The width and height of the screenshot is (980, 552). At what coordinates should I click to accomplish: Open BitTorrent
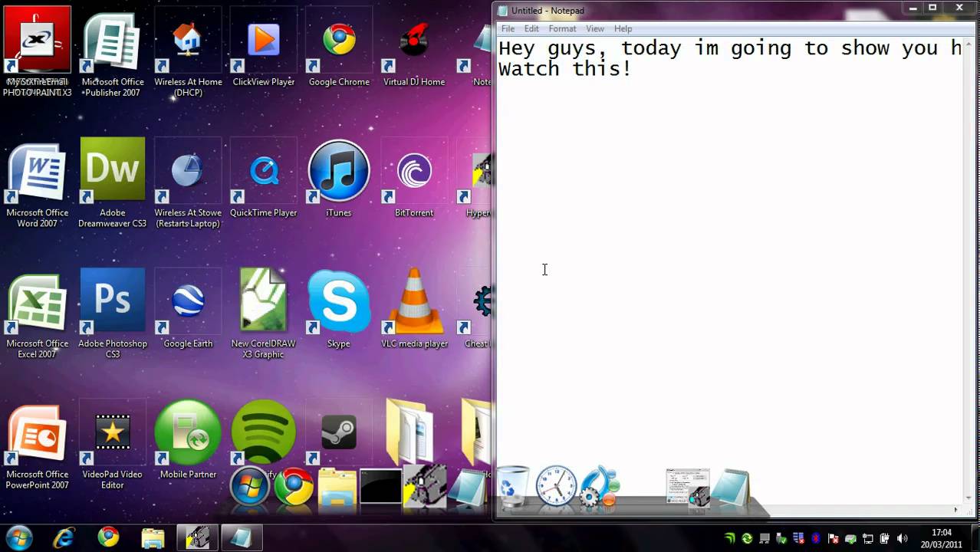pyautogui.click(x=414, y=170)
